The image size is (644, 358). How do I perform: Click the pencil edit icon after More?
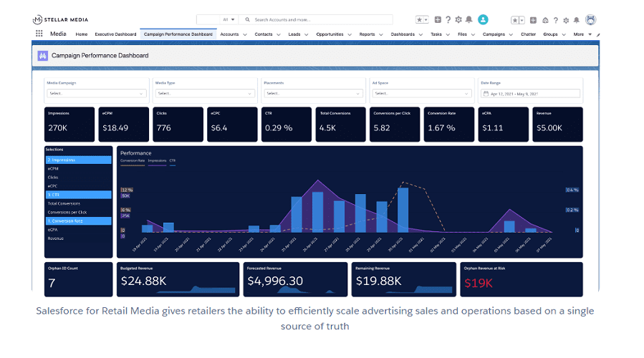point(598,35)
